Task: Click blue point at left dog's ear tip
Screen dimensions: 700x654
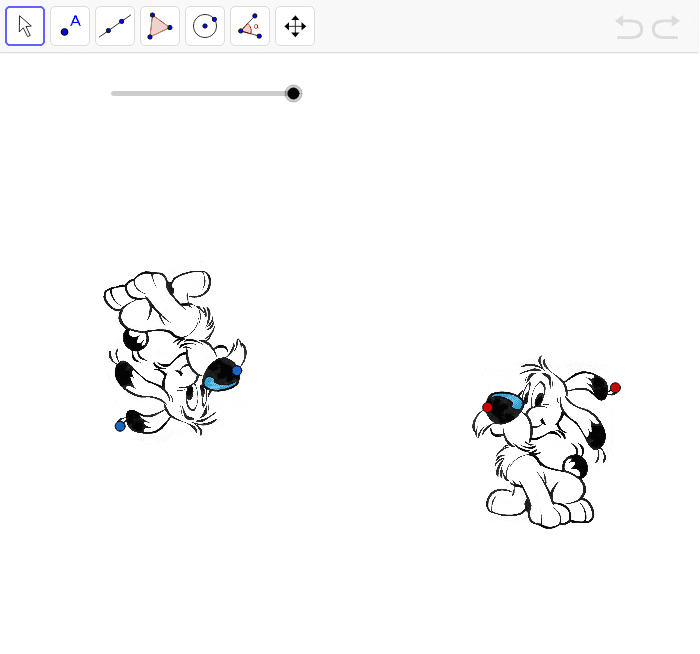Action: coord(120,426)
